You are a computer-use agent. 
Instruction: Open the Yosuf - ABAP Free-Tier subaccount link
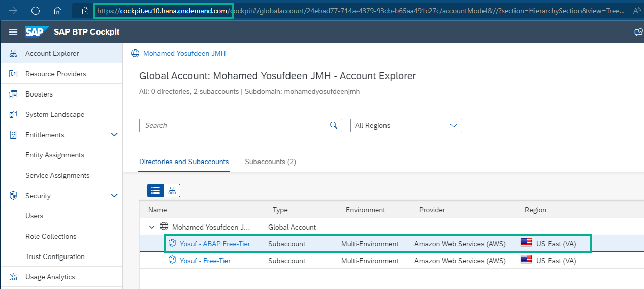click(x=215, y=244)
